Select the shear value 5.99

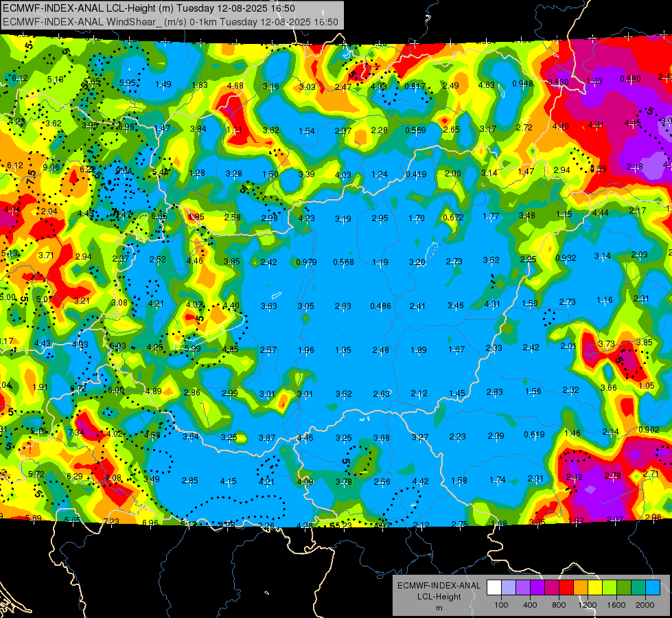pyautogui.click(x=192, y=349)
